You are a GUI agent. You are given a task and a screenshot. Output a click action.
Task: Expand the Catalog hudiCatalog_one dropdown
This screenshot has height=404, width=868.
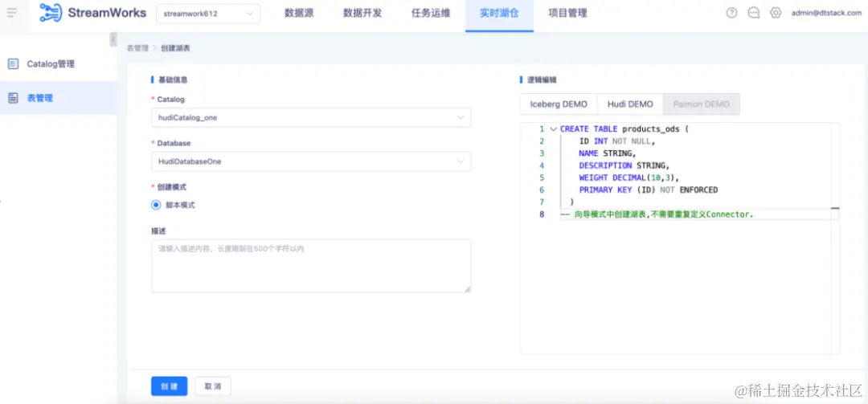(311, 117)
